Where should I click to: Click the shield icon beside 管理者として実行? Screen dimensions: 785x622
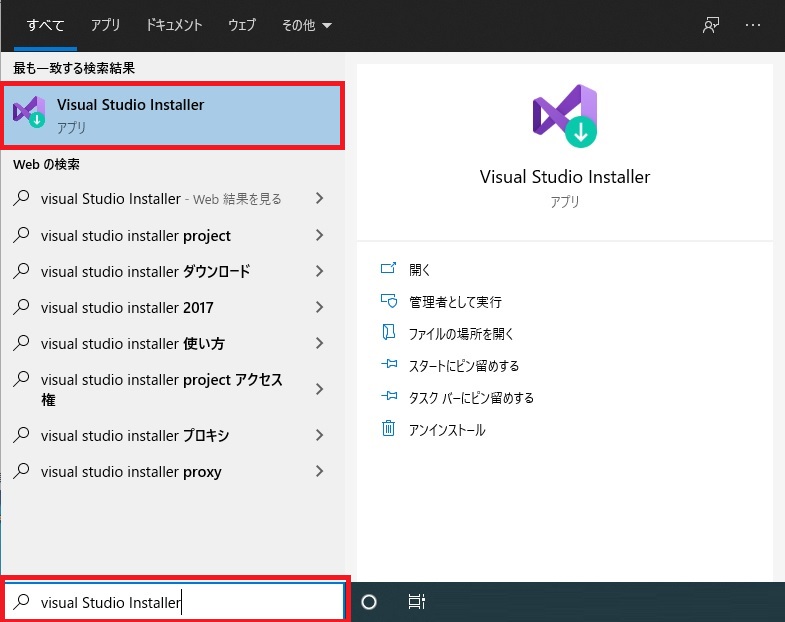point(388,300)
